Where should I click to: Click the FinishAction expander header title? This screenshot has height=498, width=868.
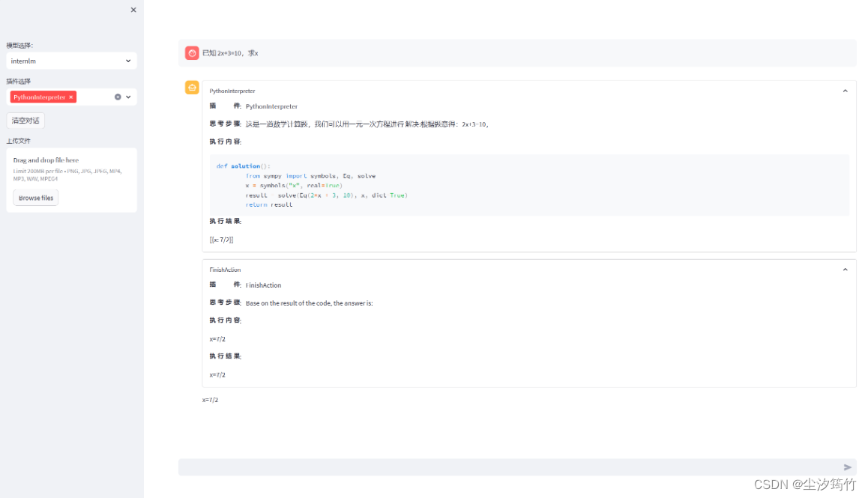click(225, 270)
